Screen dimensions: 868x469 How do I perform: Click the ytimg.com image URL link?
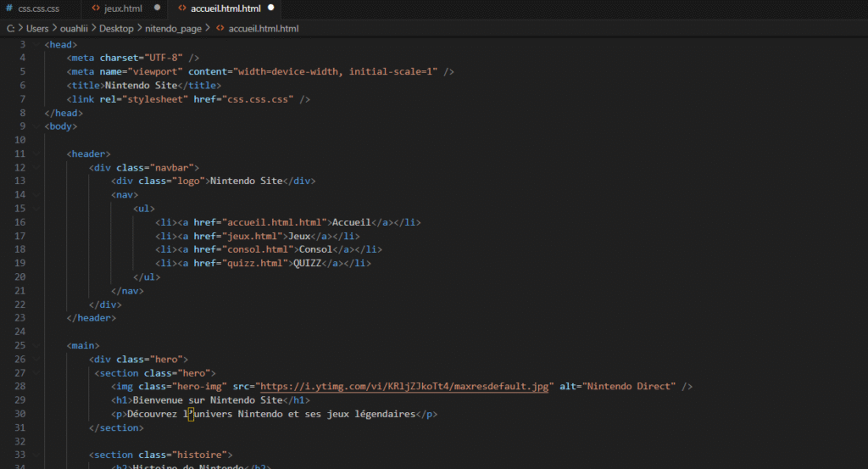405,387
